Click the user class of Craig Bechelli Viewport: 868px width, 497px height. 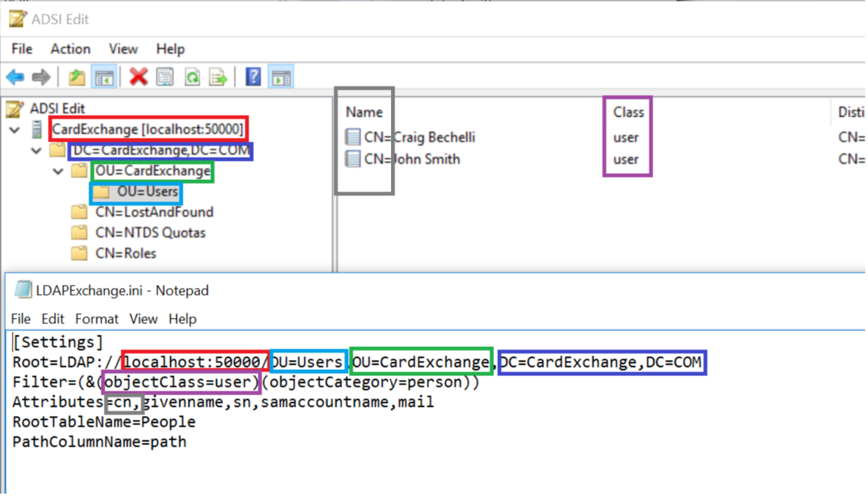pyautogui.click(x=626, y=137)
